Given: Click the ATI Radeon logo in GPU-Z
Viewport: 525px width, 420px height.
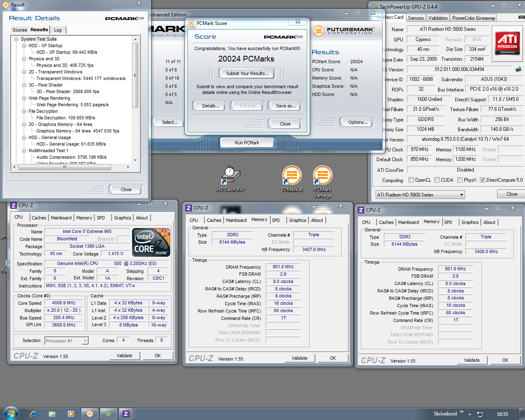Looking at the screenshot, I should point(507,43).
